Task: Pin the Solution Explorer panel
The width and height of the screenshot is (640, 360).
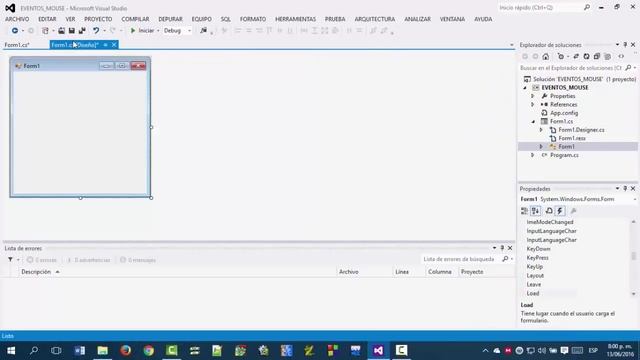Action: click(625, 44)
